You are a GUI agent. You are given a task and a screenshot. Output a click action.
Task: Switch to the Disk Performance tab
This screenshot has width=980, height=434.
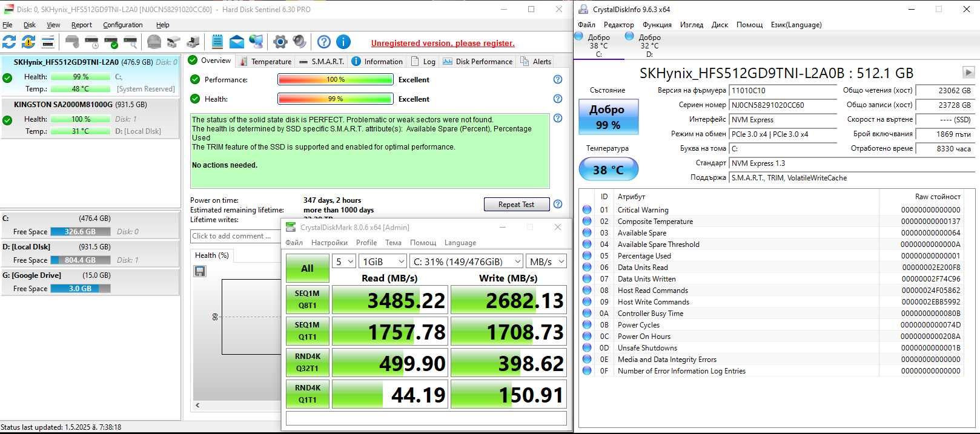click(x=478, y=61)
